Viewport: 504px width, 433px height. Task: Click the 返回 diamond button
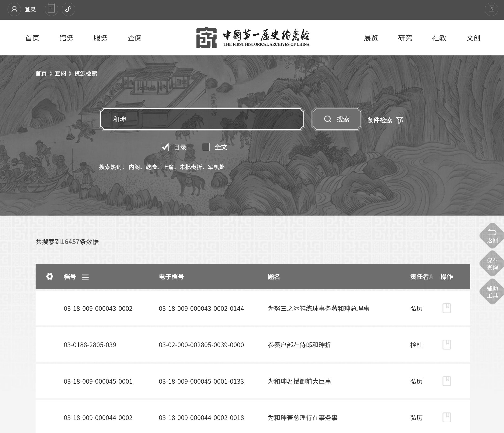(492, 236)
